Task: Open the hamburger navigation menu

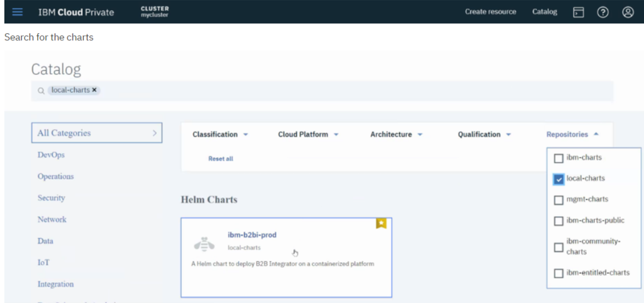Action: click(x=17, y=12)
